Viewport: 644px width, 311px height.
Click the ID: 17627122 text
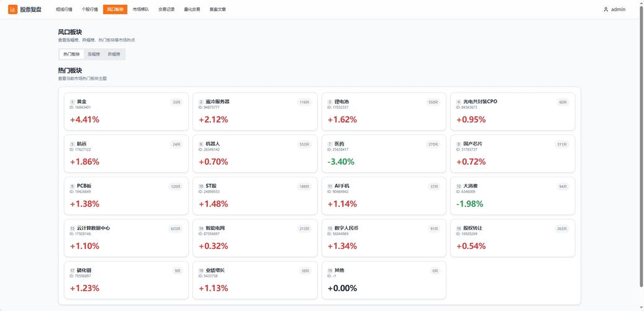(x=81, y=150)
